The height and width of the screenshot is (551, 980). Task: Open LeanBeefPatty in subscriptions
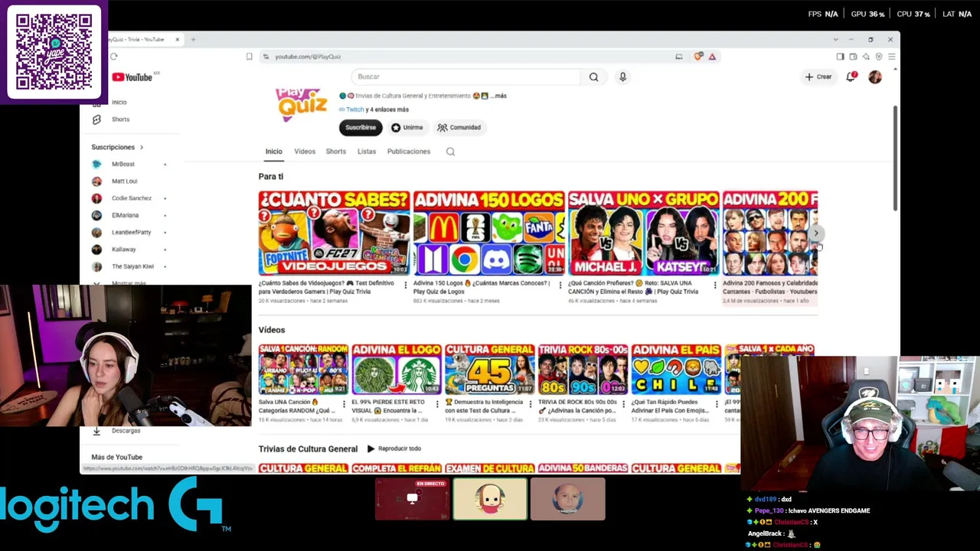pyautogui.click(x=131, y=233)
